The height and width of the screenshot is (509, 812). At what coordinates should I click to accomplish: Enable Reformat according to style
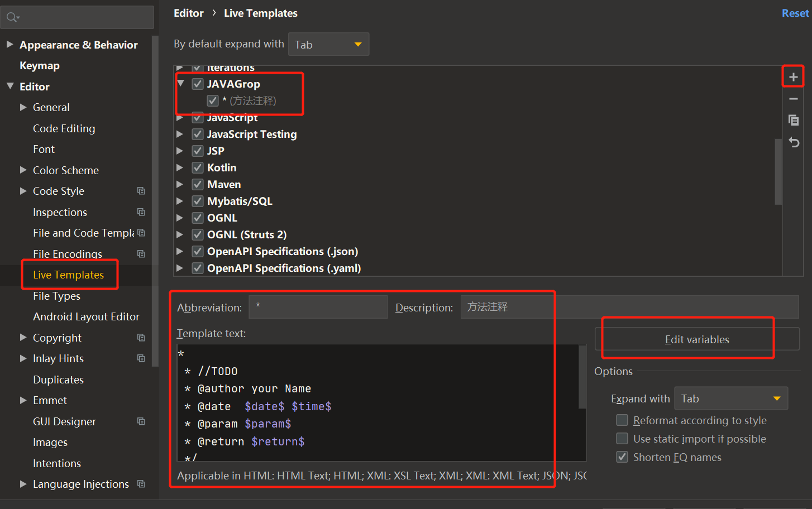(x=622, y=420)
